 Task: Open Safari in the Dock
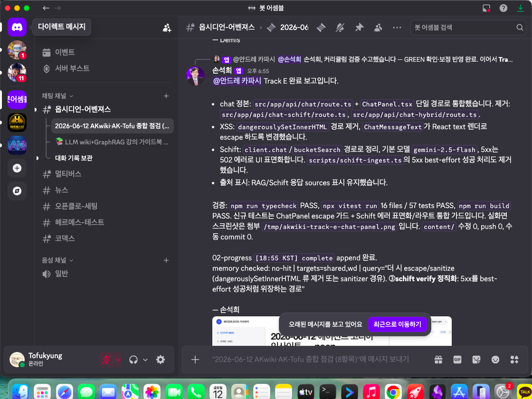[x=65, y=393]
